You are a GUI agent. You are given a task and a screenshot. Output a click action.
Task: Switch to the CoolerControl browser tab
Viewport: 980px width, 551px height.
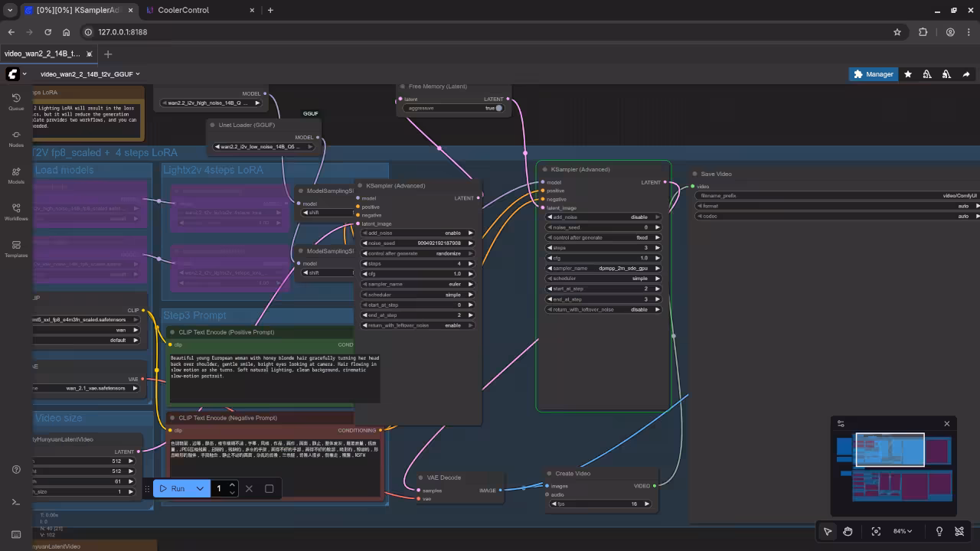[182, 10]
